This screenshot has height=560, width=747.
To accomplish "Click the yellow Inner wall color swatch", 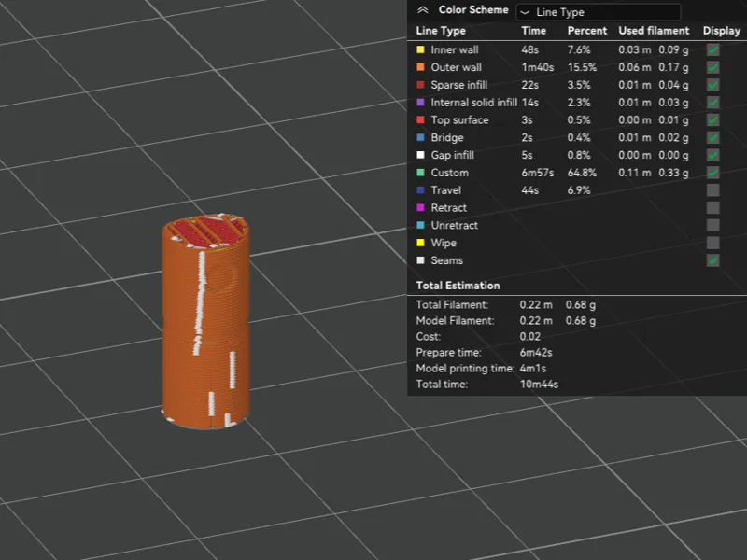I will point(420,49).
